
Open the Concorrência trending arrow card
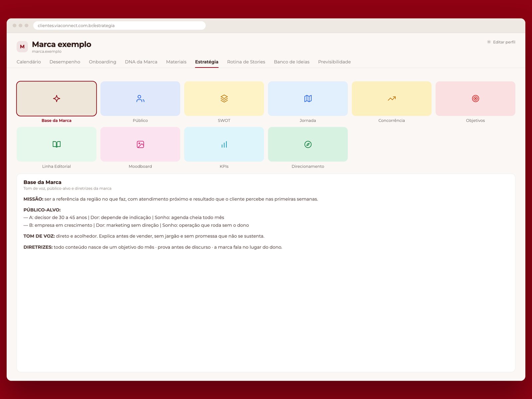pos(392,99)
